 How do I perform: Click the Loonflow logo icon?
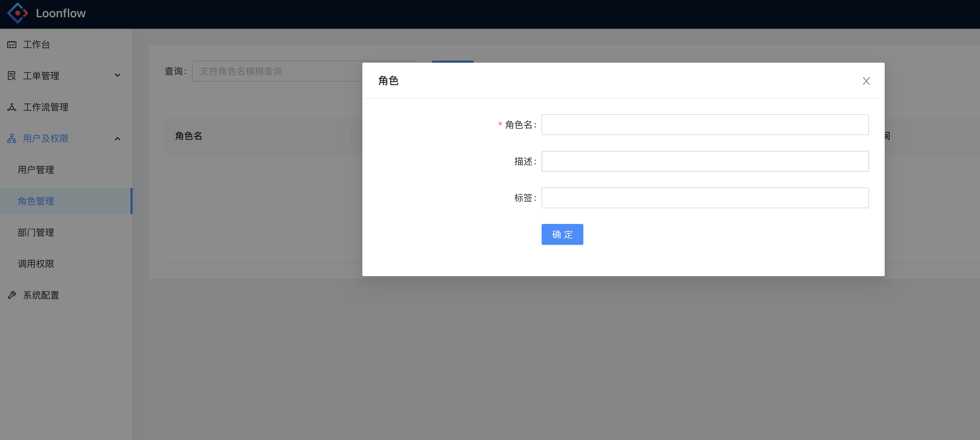(x=18, y=13)
